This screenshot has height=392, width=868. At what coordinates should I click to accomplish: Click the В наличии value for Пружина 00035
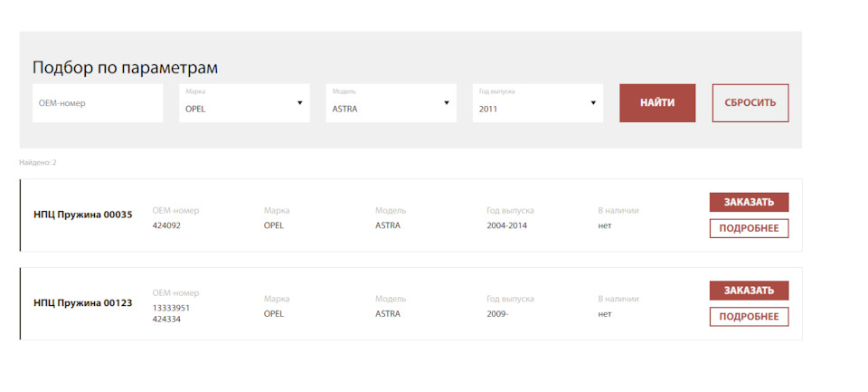[x=604, y=225]
